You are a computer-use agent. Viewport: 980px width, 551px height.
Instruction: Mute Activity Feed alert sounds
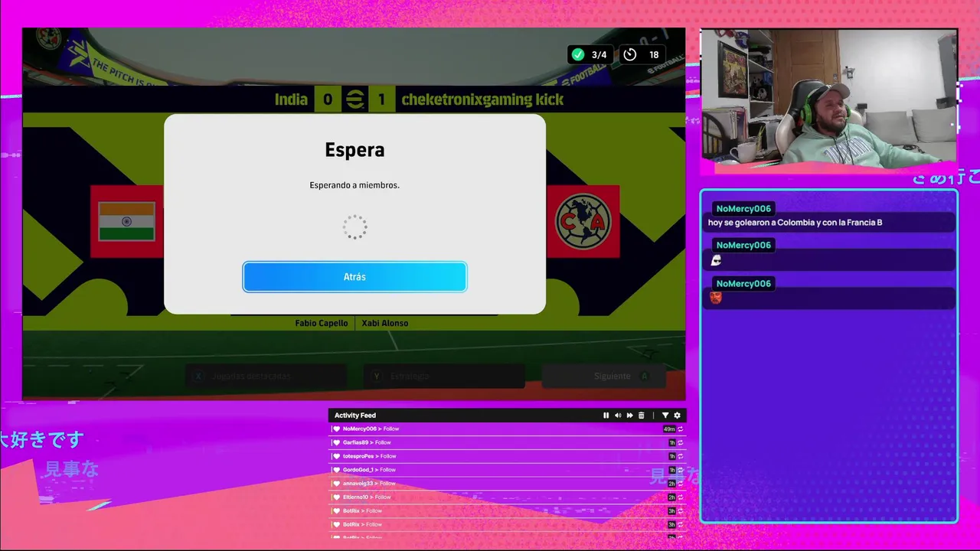[618, 416]
